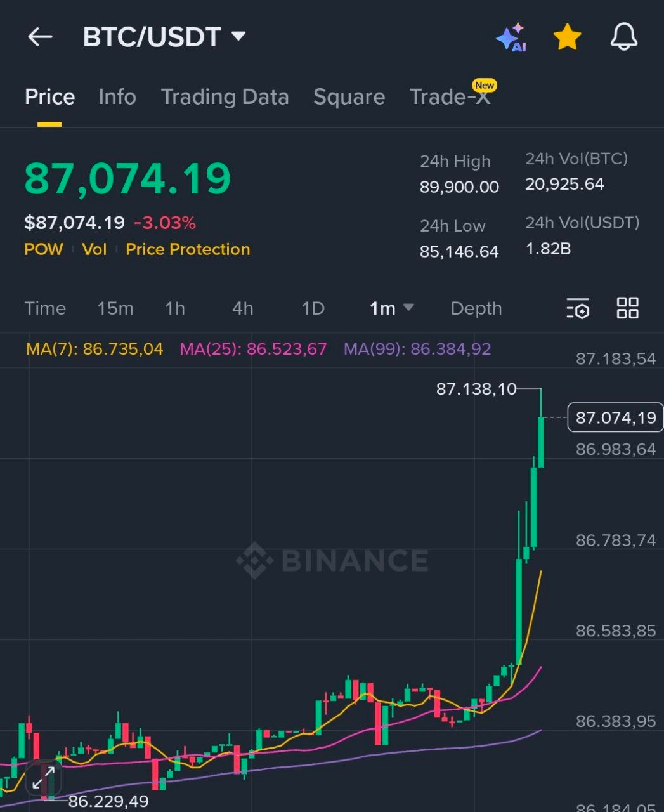Tap the Price Protection label
This screenshot has width=664, height=812.
pos(188,249)
